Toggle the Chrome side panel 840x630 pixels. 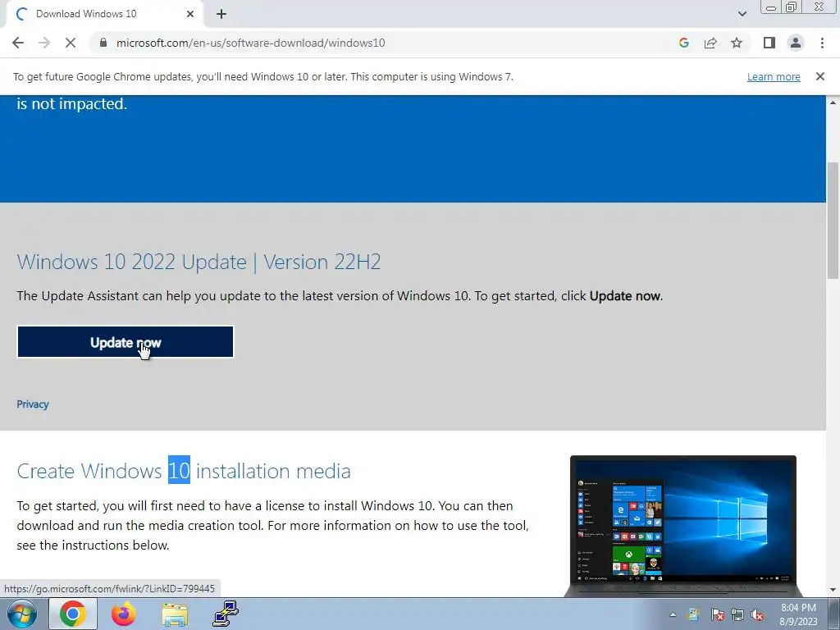pyautogui.click(x=769, y=43)
